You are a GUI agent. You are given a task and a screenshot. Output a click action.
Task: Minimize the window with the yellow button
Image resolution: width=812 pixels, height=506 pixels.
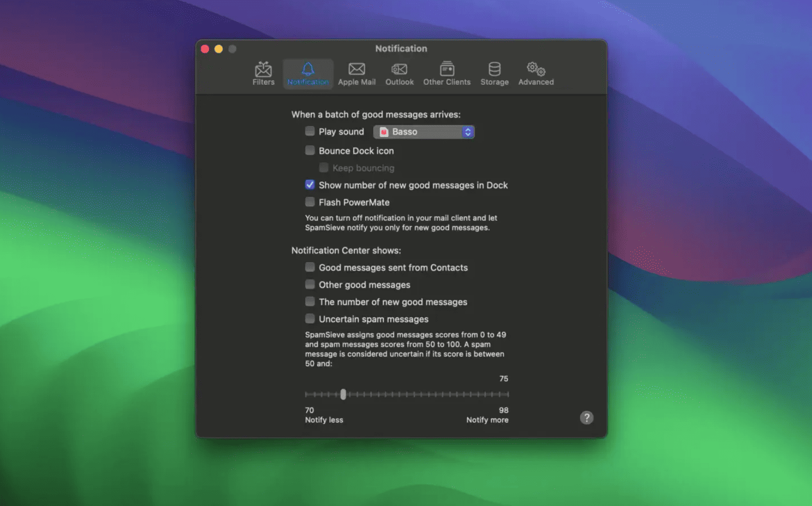click(219, 49)
